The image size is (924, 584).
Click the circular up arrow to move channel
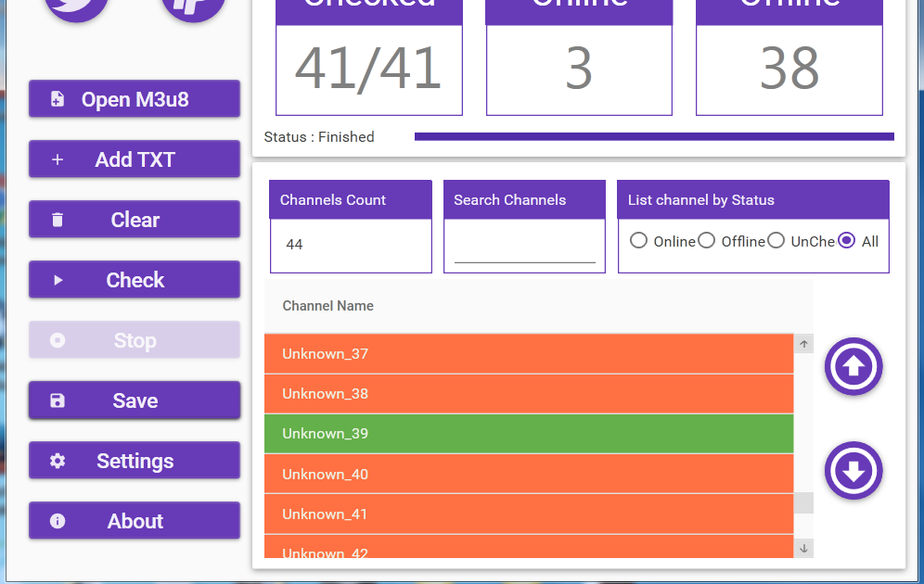click(853, 366)
